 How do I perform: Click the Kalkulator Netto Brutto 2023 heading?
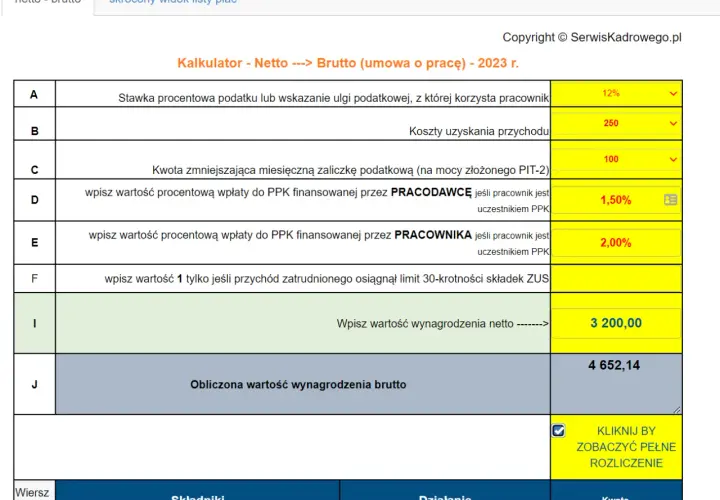coord(348,63)
